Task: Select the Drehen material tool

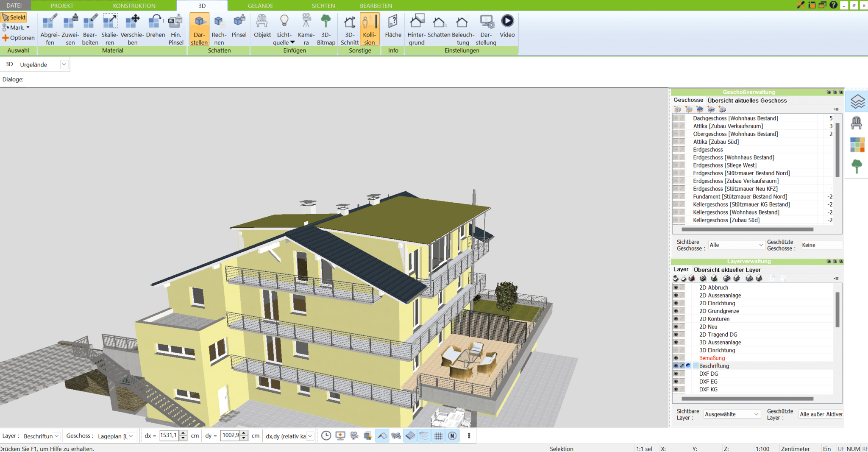Action: click(155, 29)
